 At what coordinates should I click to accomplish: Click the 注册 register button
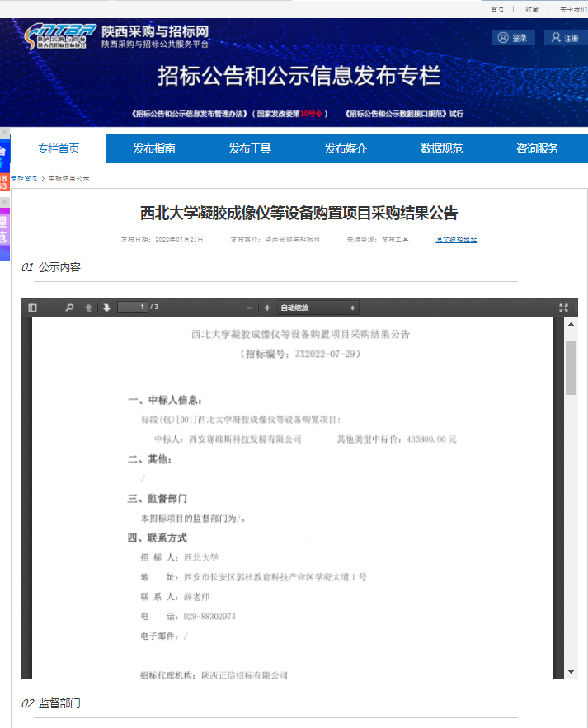[x=566, y=38]
